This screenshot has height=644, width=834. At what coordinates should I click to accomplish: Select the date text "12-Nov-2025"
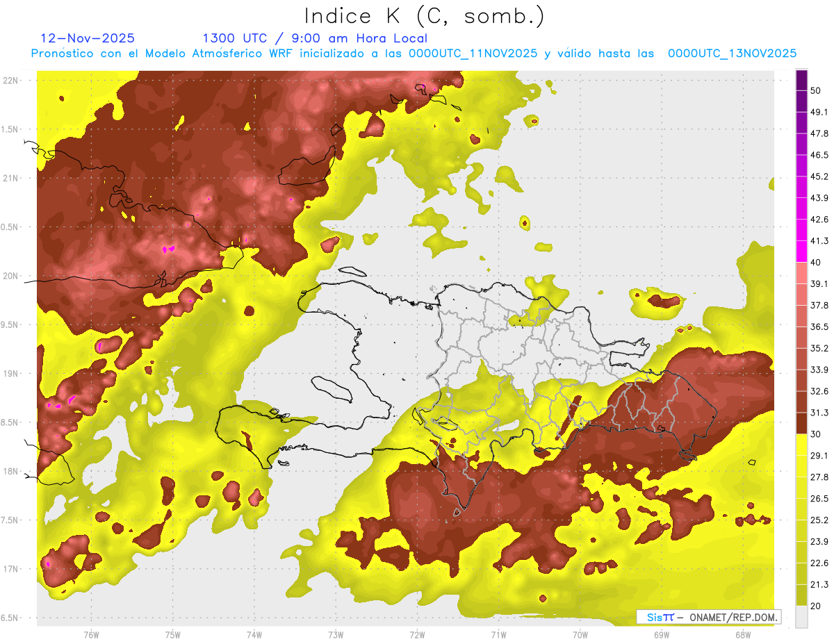[88, 38]
